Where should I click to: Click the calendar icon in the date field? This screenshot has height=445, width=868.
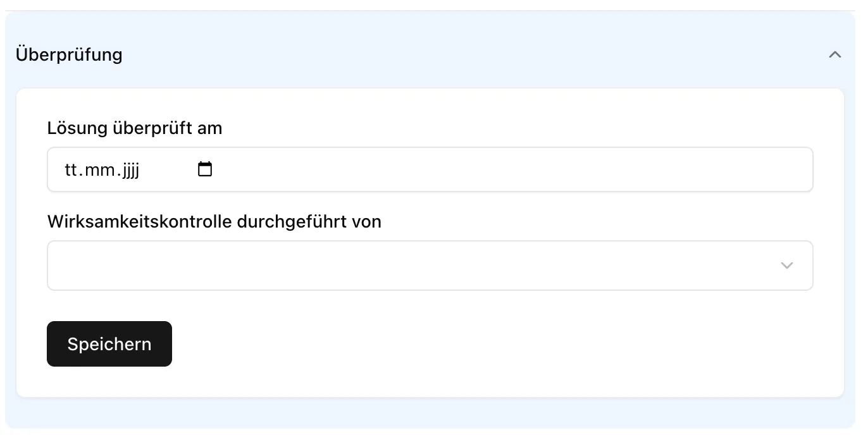point(204,169)
